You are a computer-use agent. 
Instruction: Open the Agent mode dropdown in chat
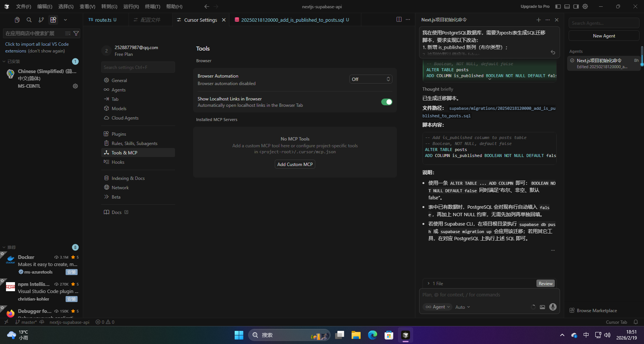point(437,307)
